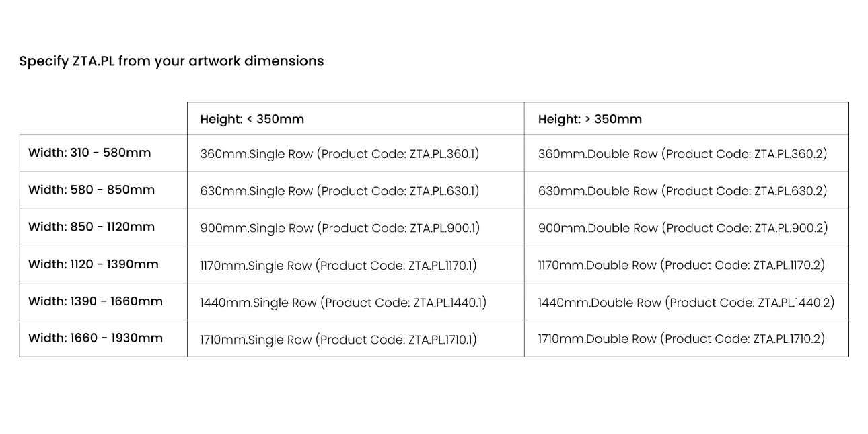This screenshot has width=868, height=434.
Task: Select the 360mm Double Row ZTA.PL.360.2 cell
Action: coord(682,154)
